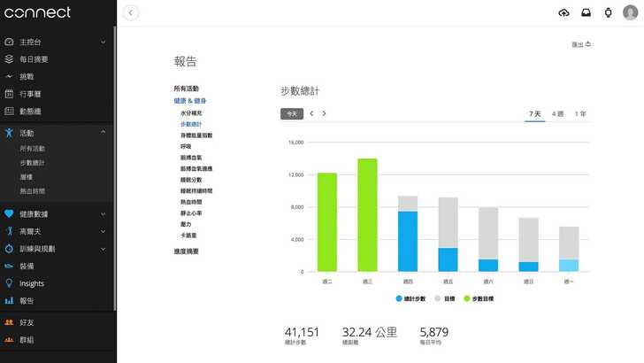
Task: Click the 報告 bar chart icon
Action: (9, 301)
